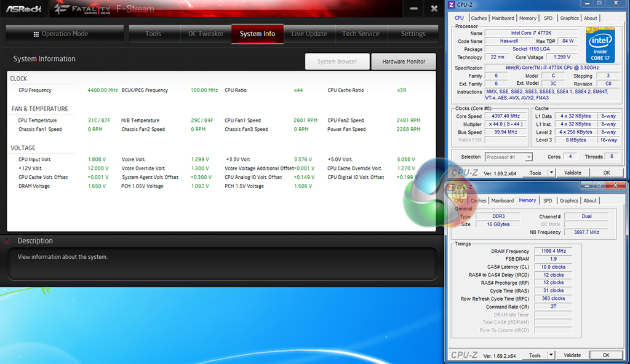Viewport: 630px width, 364px height.
Task: Click the CAS# Latency field 10.0 clocks
Action: [x=553, y=267]
